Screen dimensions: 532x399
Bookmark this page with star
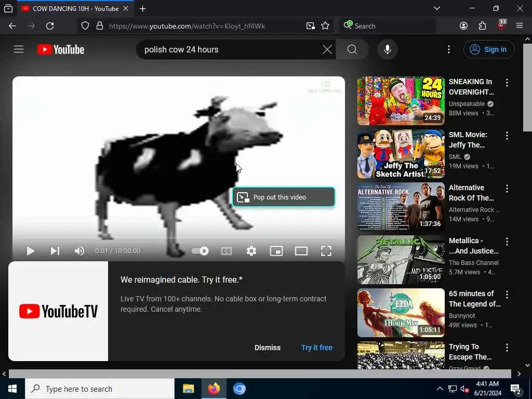coord(325,26)
